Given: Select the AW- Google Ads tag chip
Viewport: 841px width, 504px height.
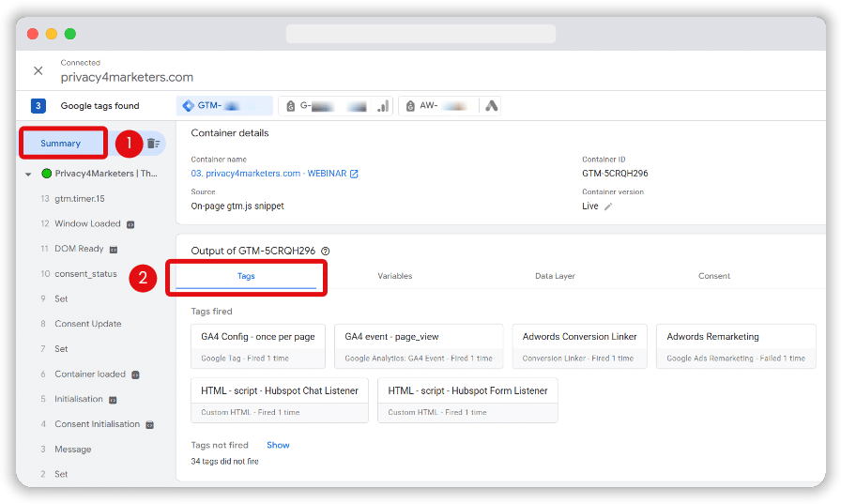Looking at the screenshot, I should (x=450, y=106).
